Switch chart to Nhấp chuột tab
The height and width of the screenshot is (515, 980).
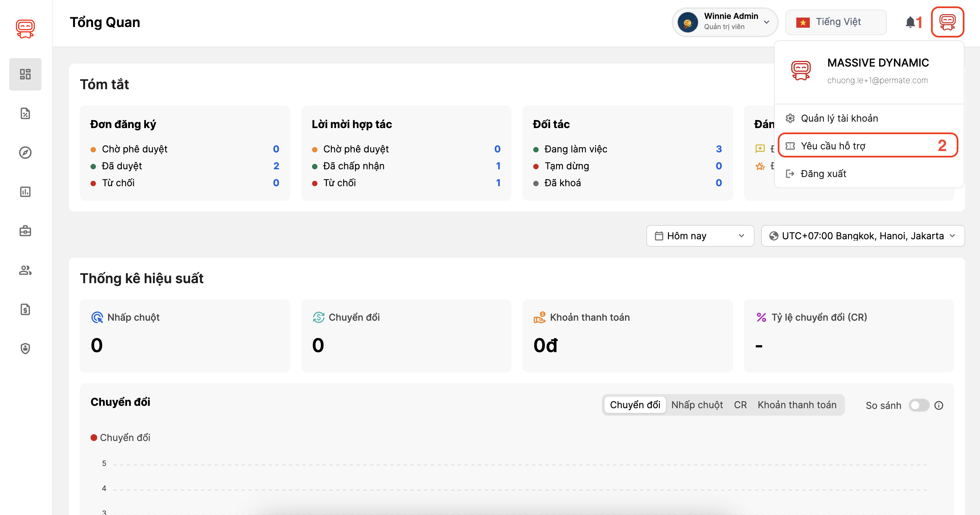(697, 404)
